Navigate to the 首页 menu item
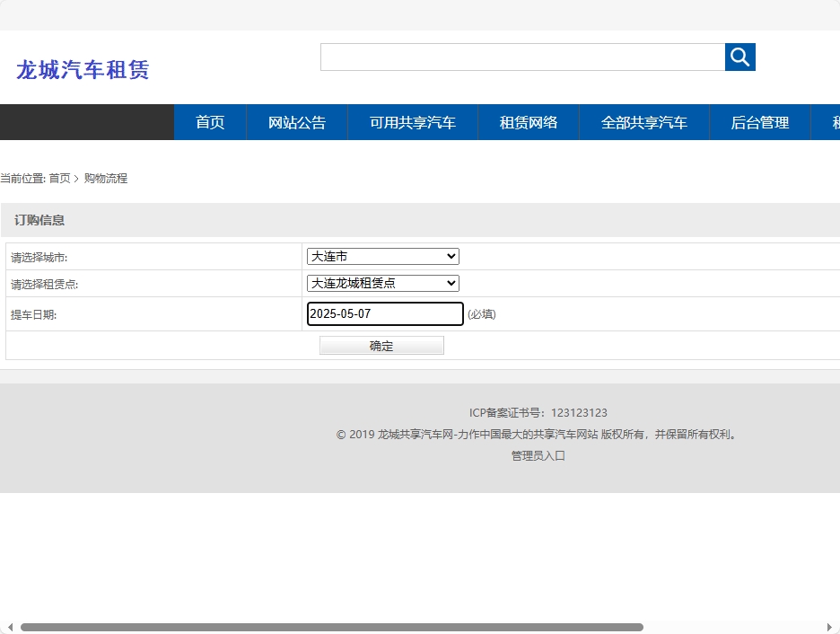840x634 pixels. pos(209,122)
